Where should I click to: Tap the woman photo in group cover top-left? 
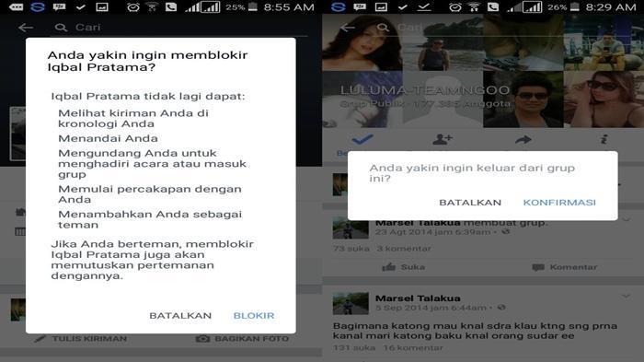(362, 42)
